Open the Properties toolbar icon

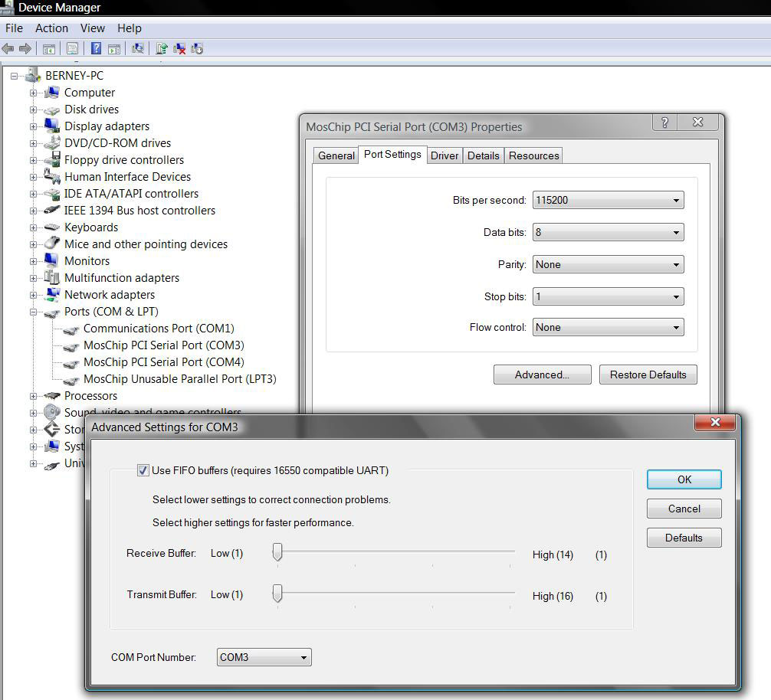(72, 48)
